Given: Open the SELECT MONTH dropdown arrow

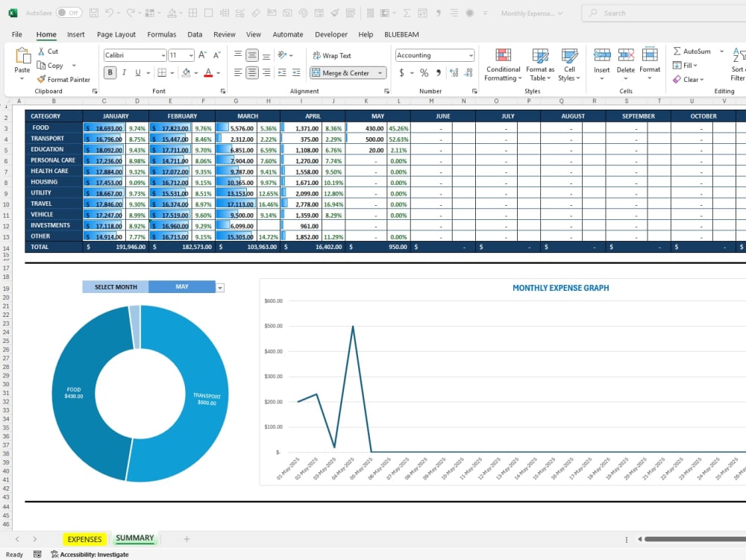Looking at the screenshot, I should point(219,286).
